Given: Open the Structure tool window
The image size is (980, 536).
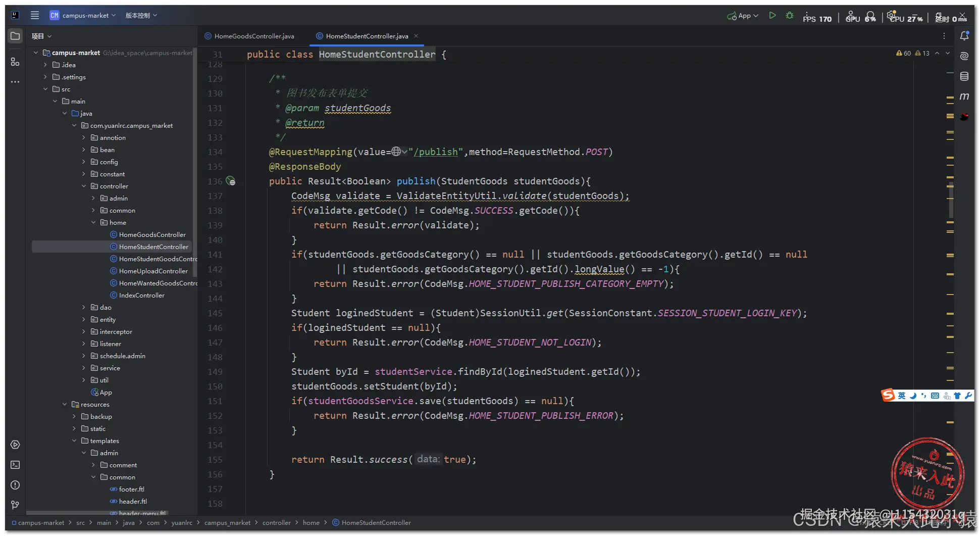Looking at the screenshot, I should 15,62.
